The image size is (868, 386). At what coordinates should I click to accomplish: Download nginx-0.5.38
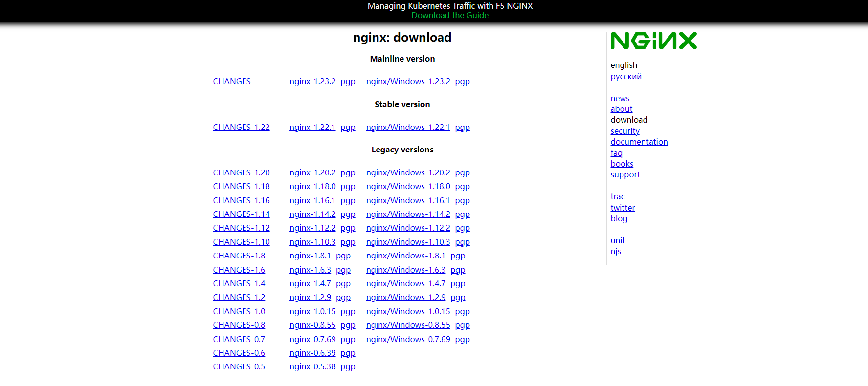pyautogui.click(x=312, y=366)
